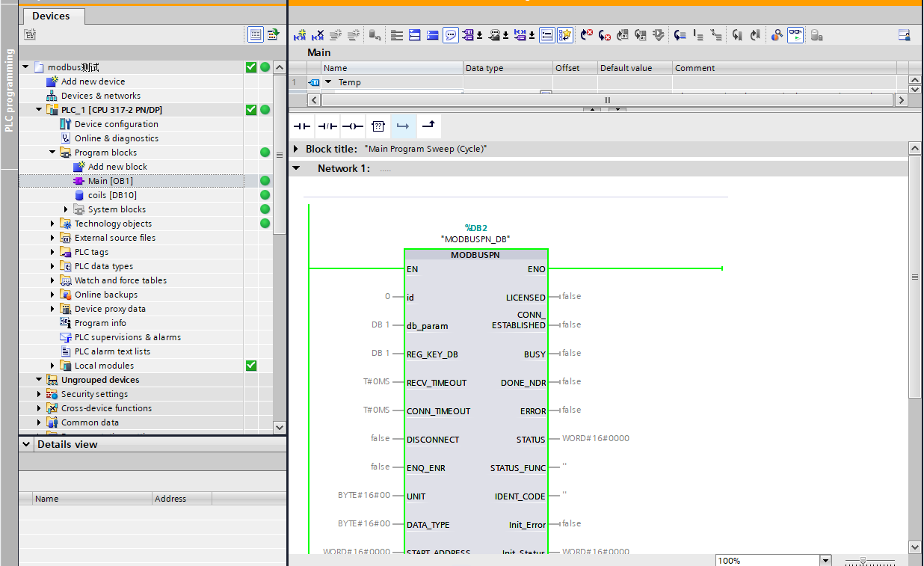Screen dimensions: 924x566
Task: Select the coils [DB10] data block
Action: pyautogui.click(x=111, y=195)
